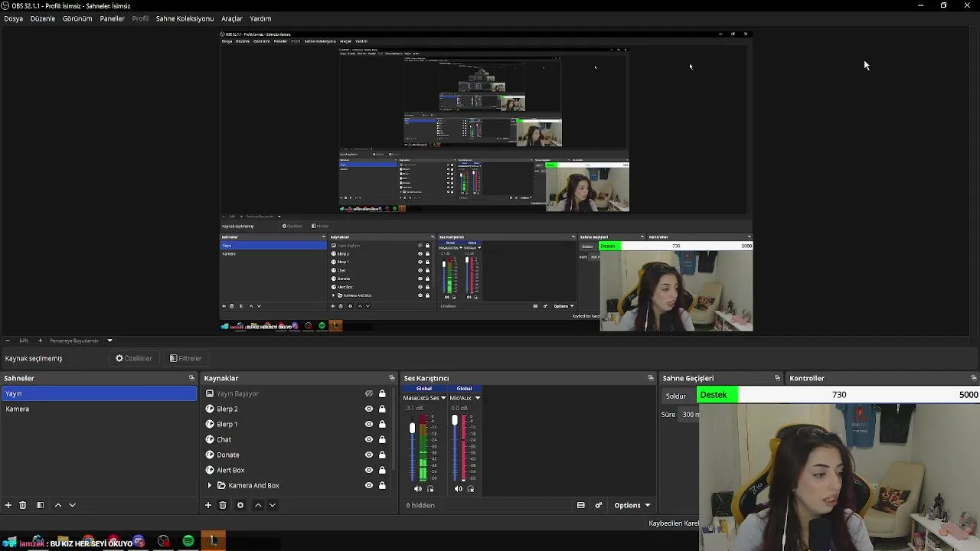Viewport: 980px width, 551px height.
Task: Open the Yardım menu
Action: pos(260,18)
